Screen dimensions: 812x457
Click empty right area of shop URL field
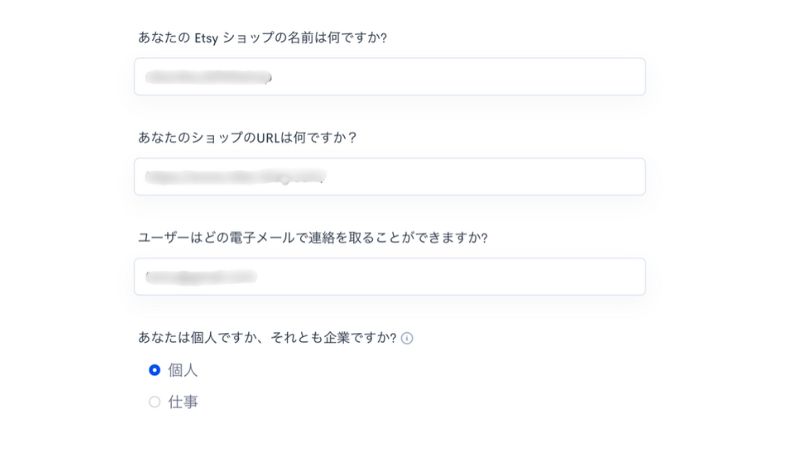pos(492,177)
